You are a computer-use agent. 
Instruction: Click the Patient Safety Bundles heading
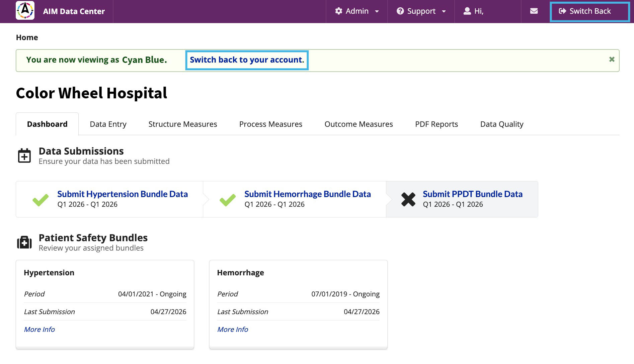coord(93,238)
